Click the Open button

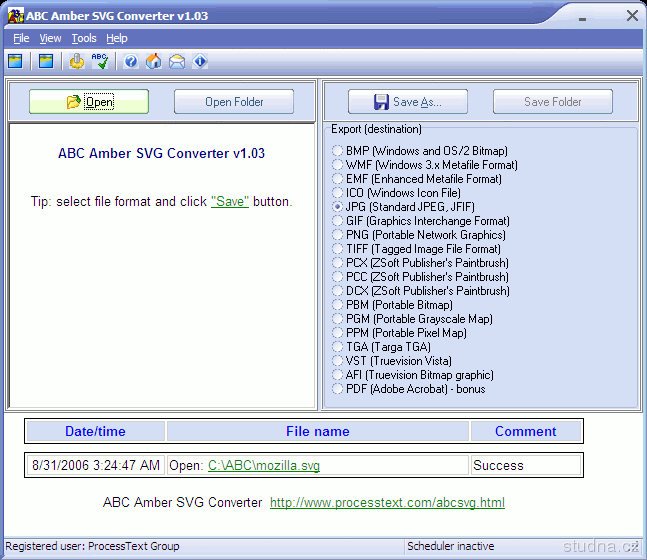tap(89, 102)
